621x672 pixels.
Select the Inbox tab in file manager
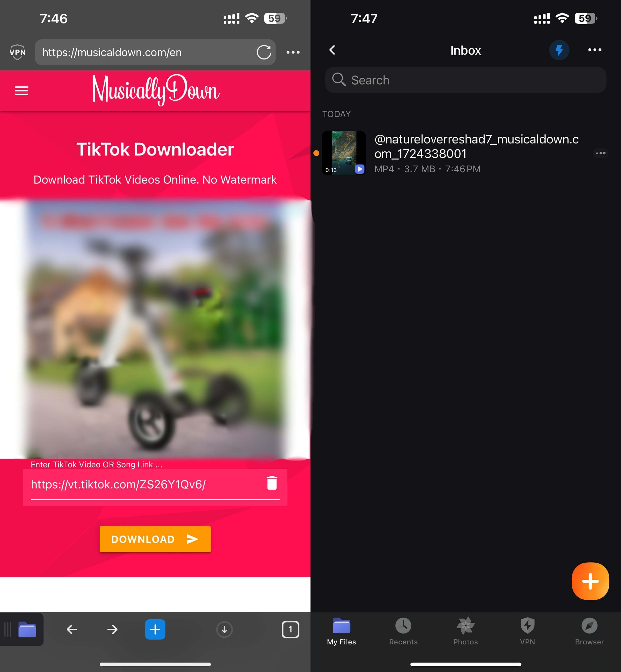click(x=466, y=50)
